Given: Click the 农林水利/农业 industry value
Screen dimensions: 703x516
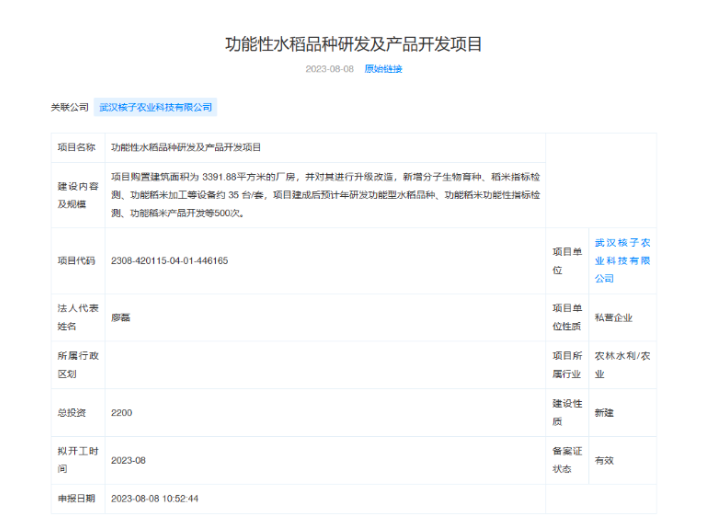Looking at the screenshot, I should (622, 365).
